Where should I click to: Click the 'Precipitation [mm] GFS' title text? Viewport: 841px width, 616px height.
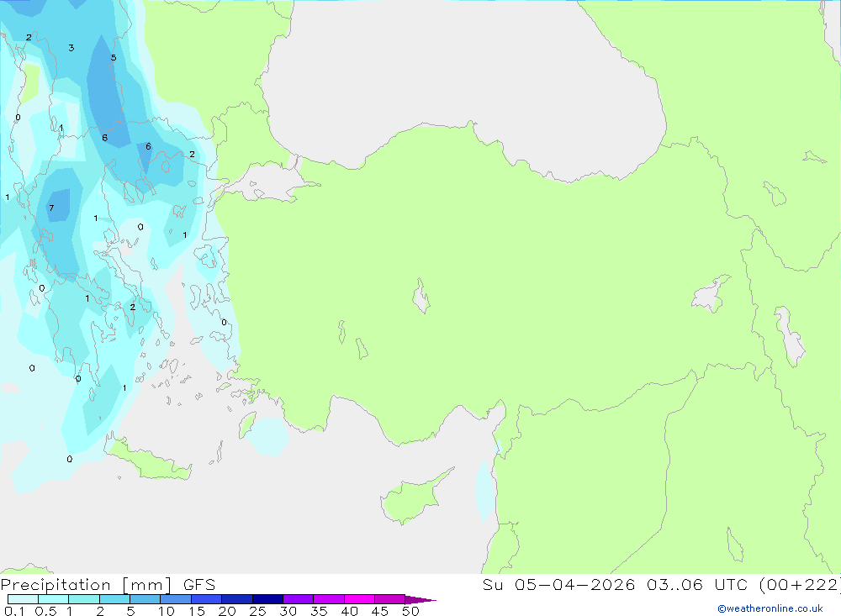[x=108, y=585]
